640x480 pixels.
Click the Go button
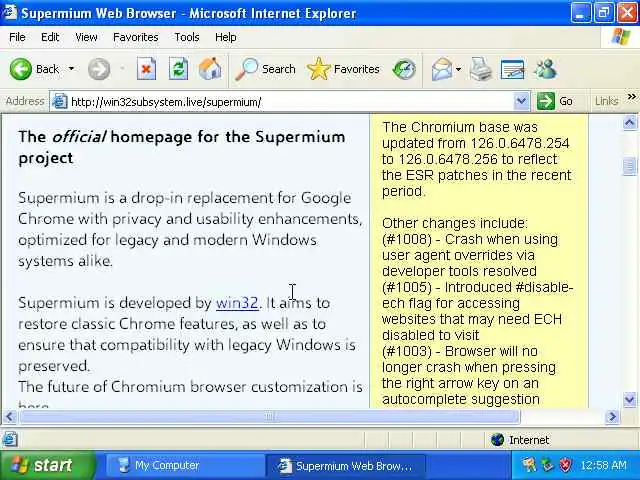(x=555, y=101)
